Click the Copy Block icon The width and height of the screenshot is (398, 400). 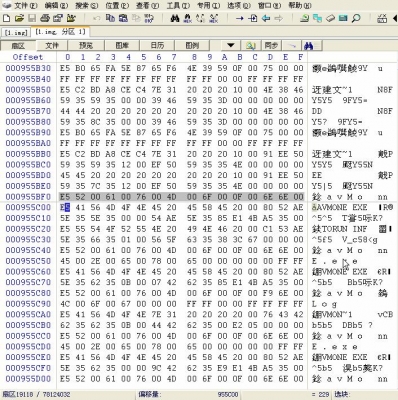(110, 18)
